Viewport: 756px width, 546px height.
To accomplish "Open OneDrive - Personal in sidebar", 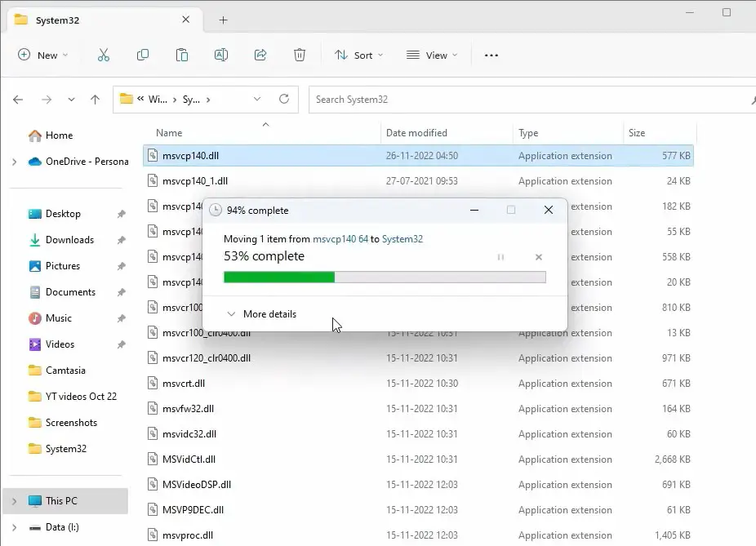I will click(x=78, y=162).
